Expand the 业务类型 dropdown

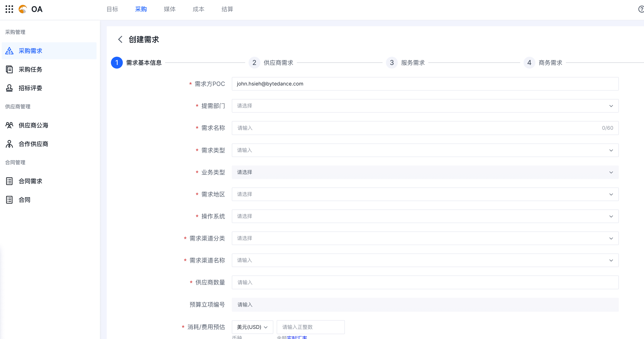pyautogui.click(x=611, y=172)
